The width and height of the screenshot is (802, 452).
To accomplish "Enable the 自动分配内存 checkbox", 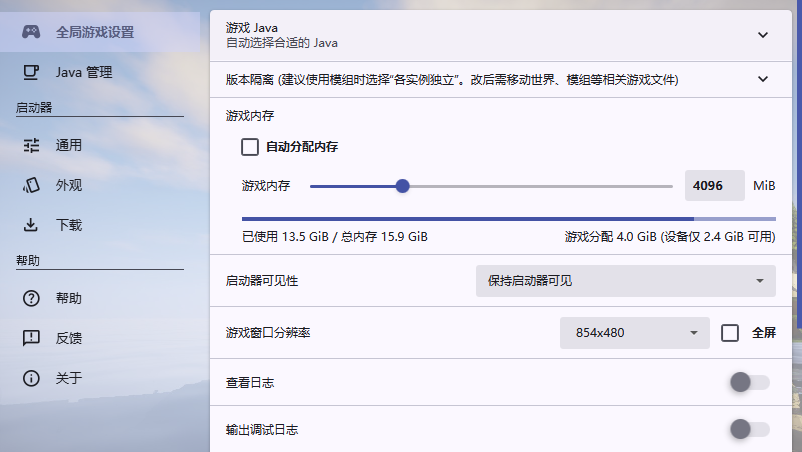I will [x=250, y=147].
